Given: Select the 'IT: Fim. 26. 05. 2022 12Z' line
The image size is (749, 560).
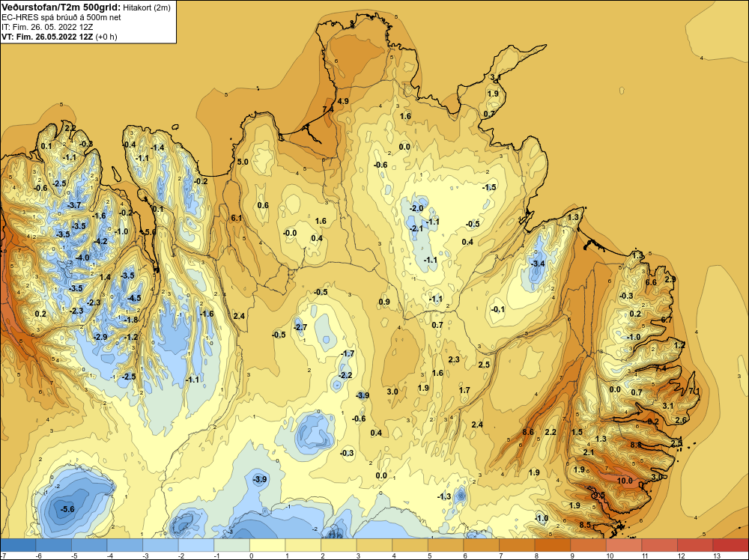Looking at the screenshot, I should [x=47, y=27].
